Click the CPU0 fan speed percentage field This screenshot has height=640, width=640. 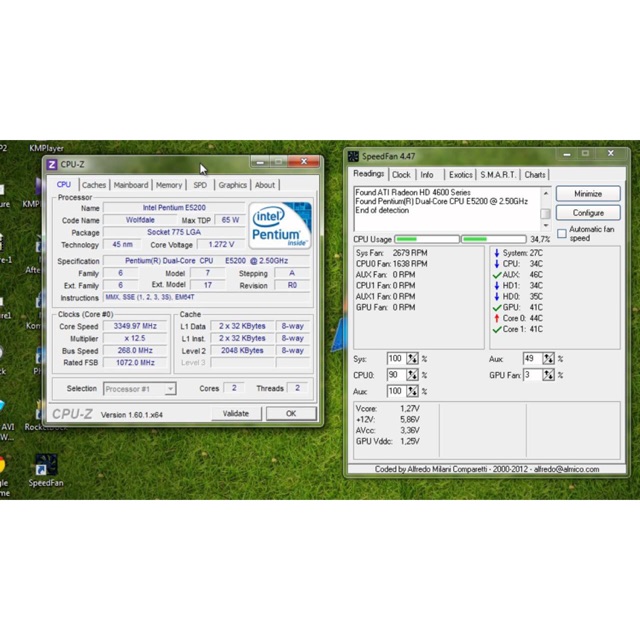[x=396, y=375]
